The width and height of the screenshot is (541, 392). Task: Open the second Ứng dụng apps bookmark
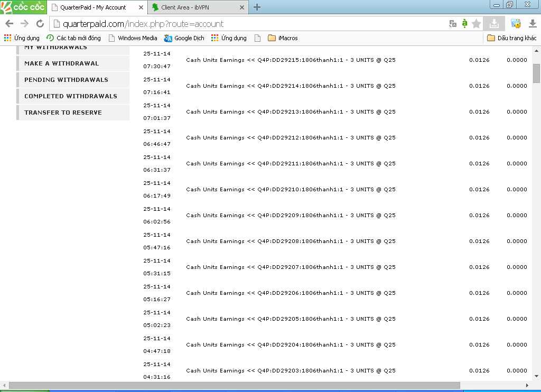229,38
